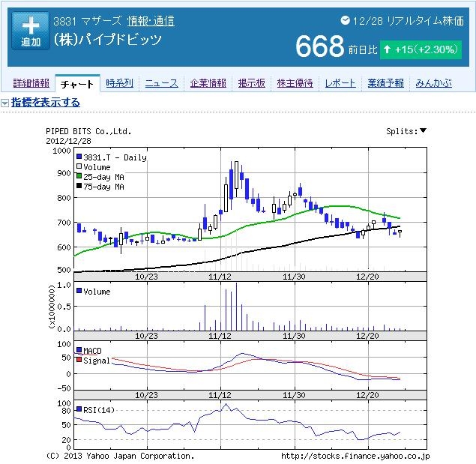This screenshot has height=464, width=476.
Task: Open the 株主優待 link
Action: coord(295,83)
